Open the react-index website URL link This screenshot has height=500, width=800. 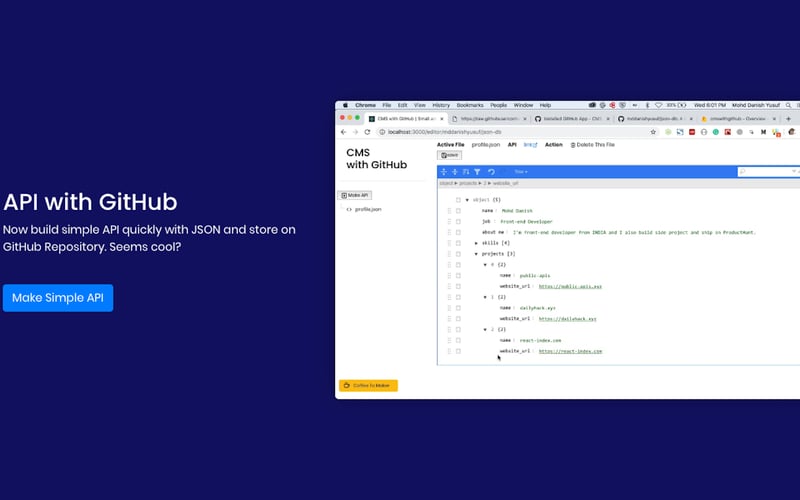[x=570, y=352]
